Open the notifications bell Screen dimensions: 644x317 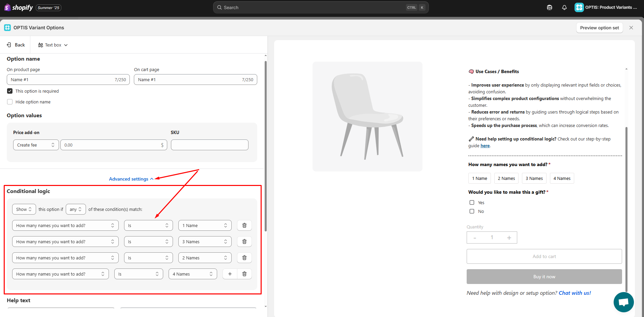(564, 7)
